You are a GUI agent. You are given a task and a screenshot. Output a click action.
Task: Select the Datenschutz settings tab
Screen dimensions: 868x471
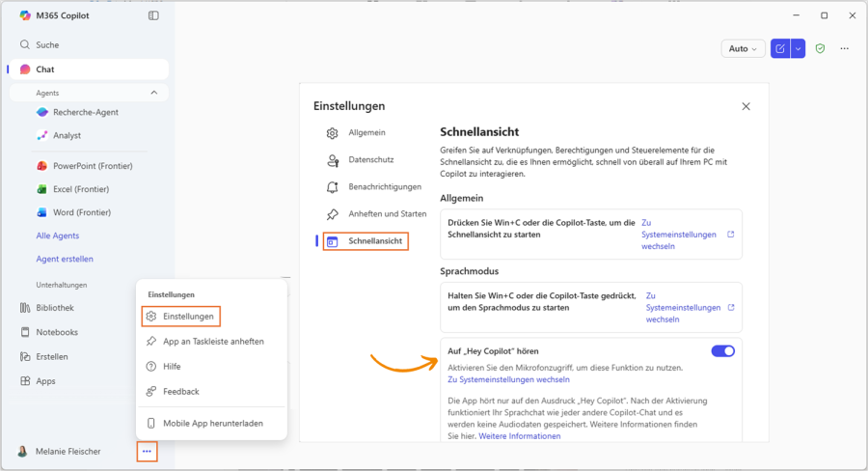point(370,159)
